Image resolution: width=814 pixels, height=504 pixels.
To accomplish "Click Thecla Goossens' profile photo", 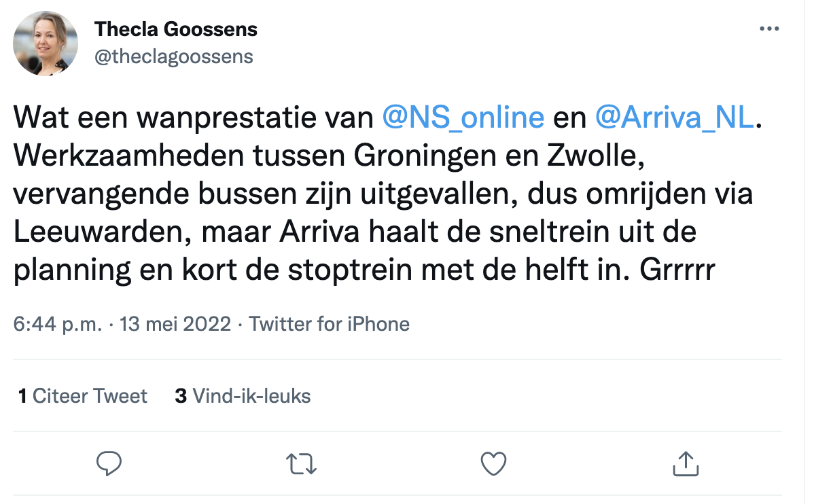I will coord(46,43).
